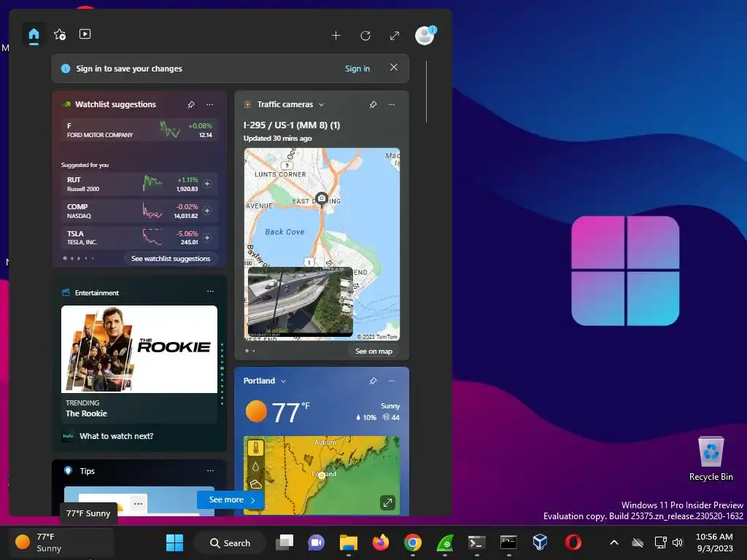Open the profile avatar settings
This screenshot has height=560, width=747.
click(425, 35)
